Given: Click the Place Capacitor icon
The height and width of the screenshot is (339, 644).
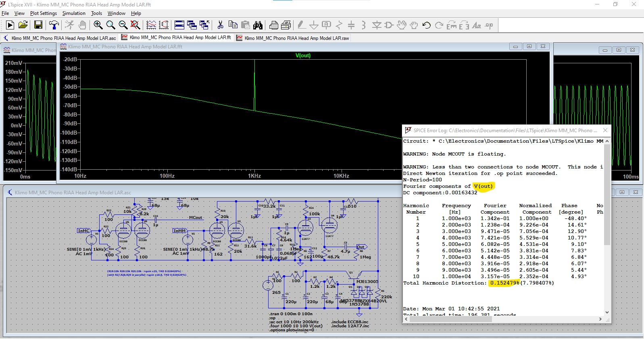Looking at the screenshot, I should 351,25.
